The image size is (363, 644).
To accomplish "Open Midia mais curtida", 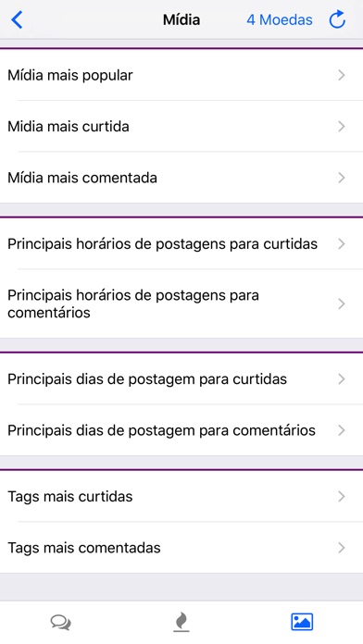I will click(181, 126).
